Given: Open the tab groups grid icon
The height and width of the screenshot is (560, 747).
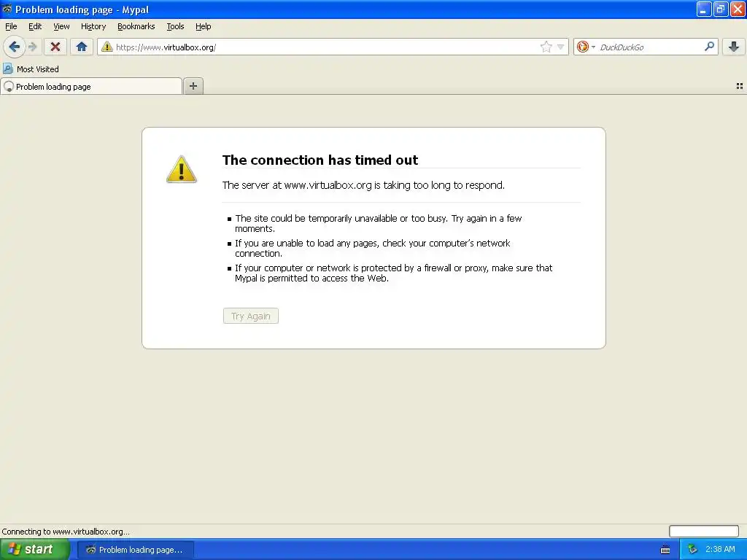Looking at the screenshot, I should click(740, 86).
